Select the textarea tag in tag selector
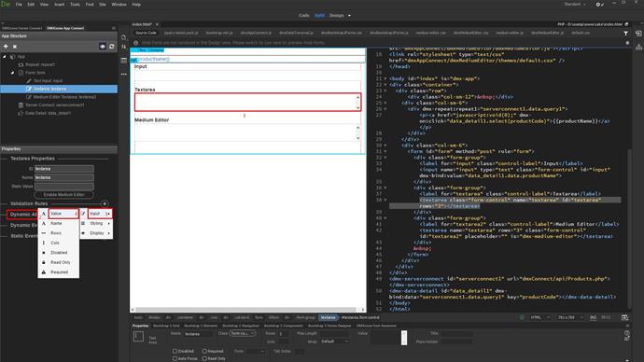Image resolution: width=644 pixels, height=362 pixels. point(329,317)
